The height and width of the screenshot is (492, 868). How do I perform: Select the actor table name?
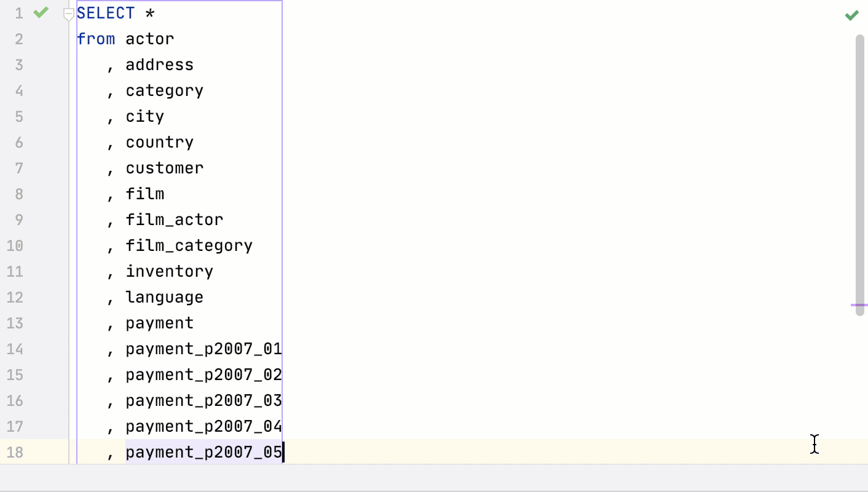(149, 39)
